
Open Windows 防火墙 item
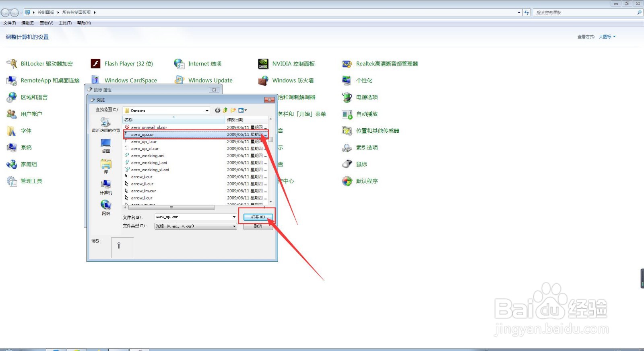pyautogui.click(x=286, y=80)
